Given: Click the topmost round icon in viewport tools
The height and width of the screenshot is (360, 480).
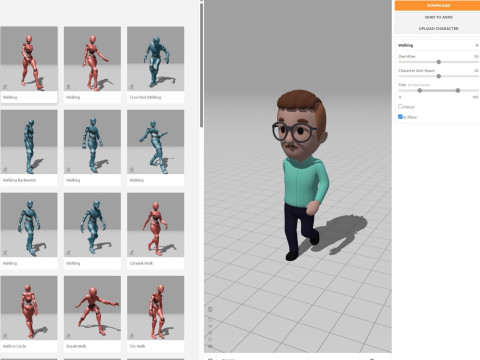Looking at the screenshot, I should 210,309.
